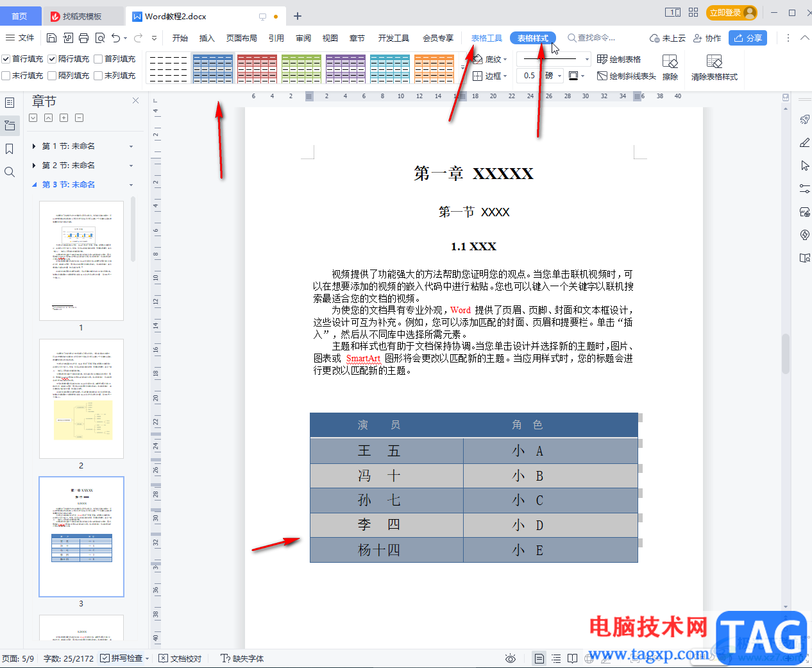Click the pen/style icon in right sidebar
812x668 pixels.
coord(805,142)
